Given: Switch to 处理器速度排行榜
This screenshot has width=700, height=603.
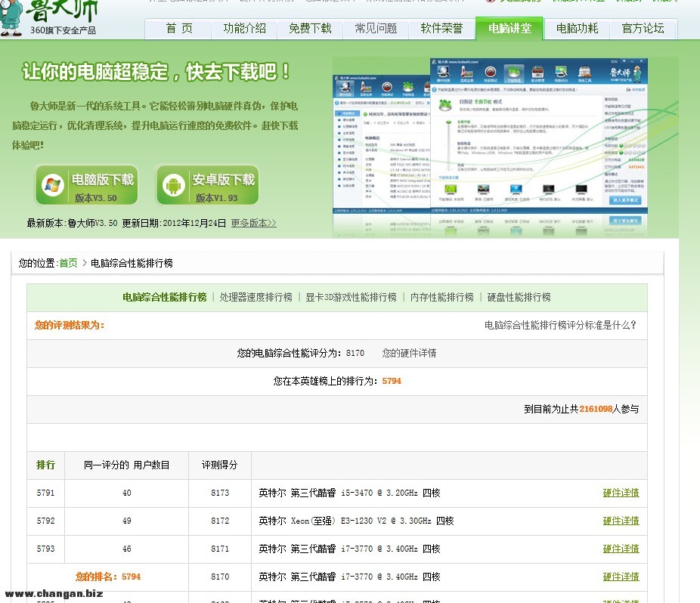Looking at the screenshot, I should click(256, 297).
